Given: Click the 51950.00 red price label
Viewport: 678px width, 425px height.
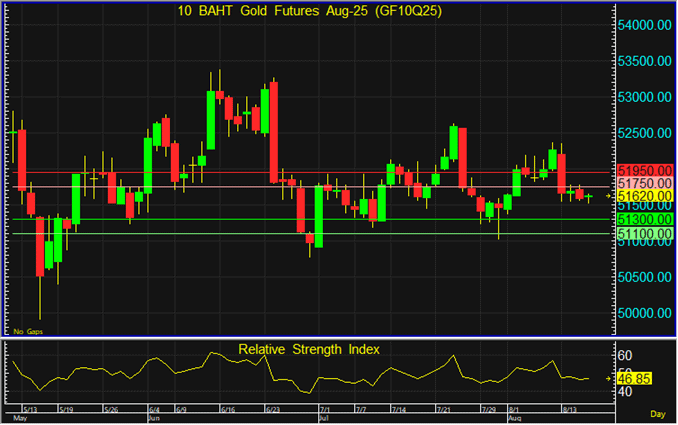Looking at the screenshot, I should [643, 171].
